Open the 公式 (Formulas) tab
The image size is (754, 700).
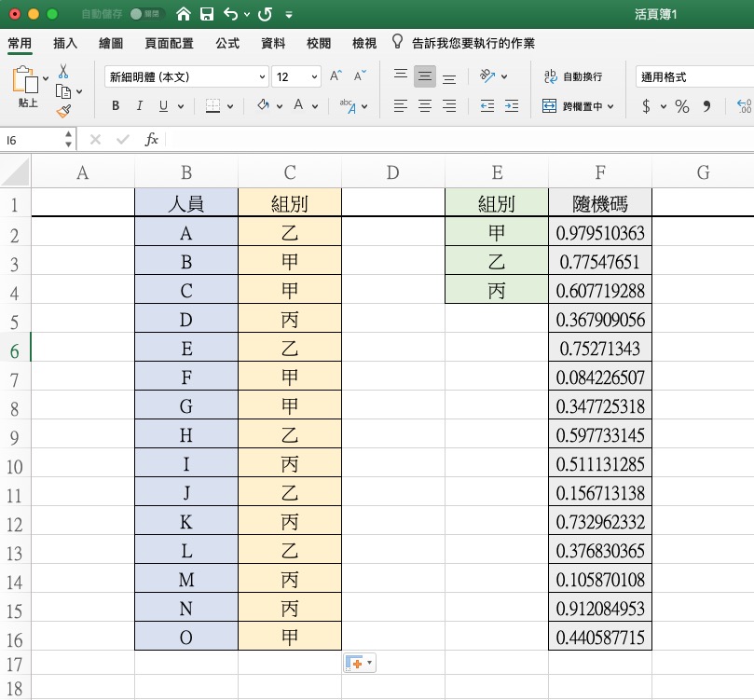227,44
